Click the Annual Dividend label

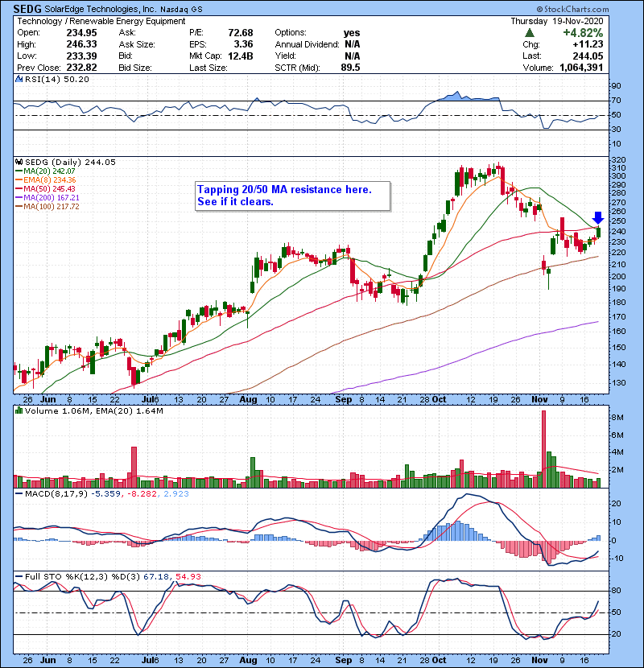pos(307,44)
